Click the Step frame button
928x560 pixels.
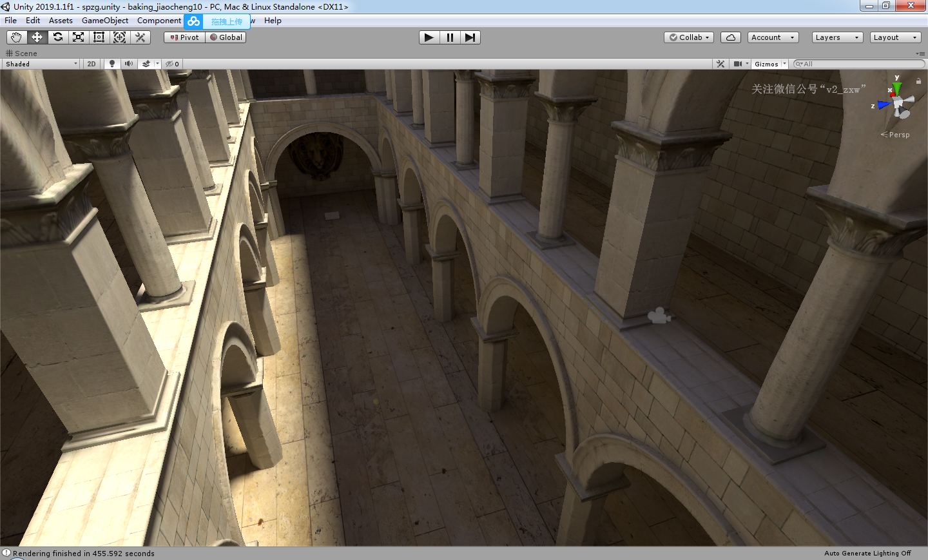[x=470, y=37]
